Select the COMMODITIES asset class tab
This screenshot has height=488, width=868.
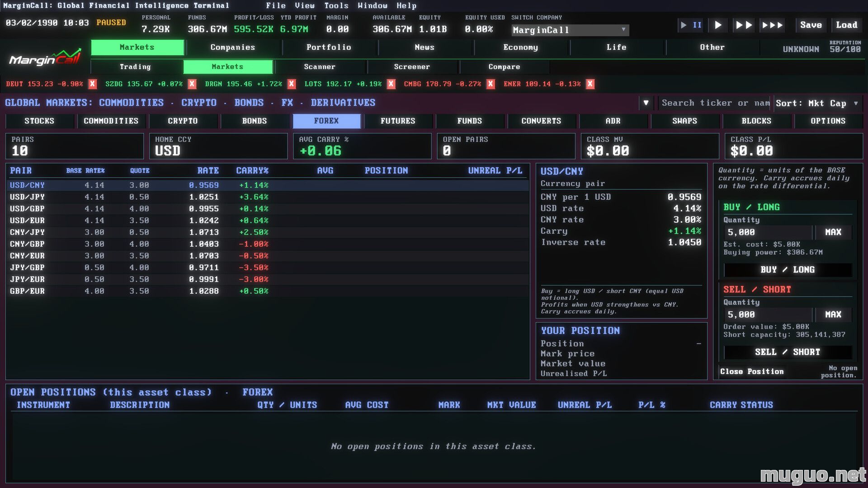point(111,121)
